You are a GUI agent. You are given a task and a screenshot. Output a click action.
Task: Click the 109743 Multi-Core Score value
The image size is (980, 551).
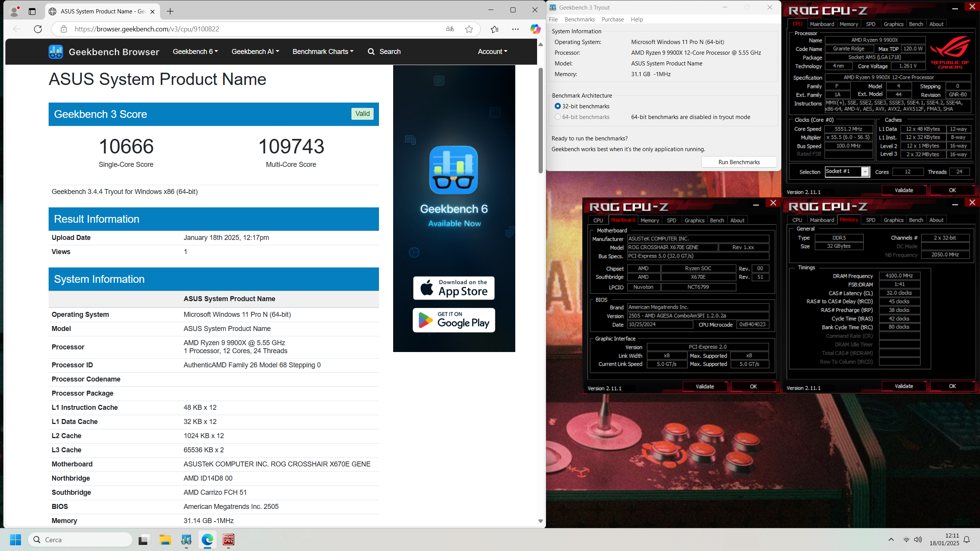coord(291,147)
